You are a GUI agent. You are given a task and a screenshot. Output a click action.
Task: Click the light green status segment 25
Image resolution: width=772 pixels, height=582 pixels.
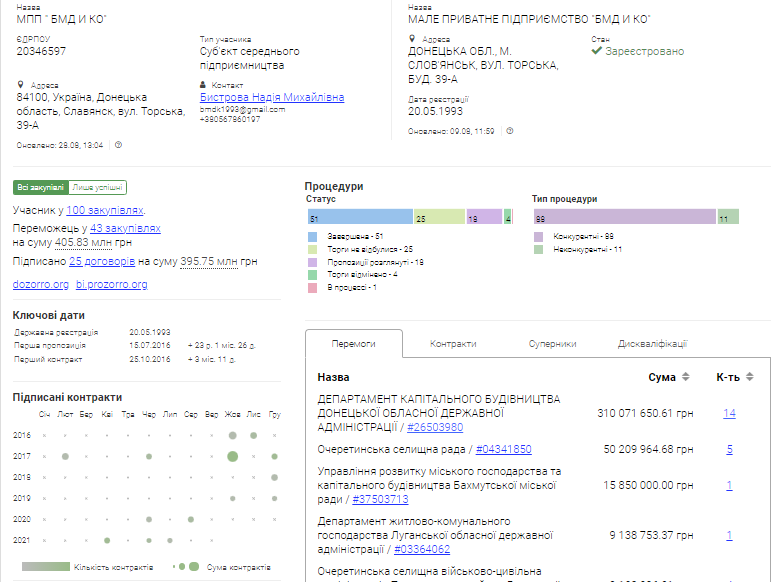click(x=440, y=217)
